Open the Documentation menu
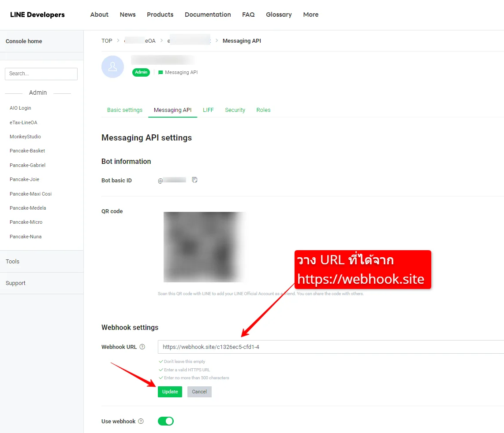Viewport: 504px width, 433px height. pos(208,15)
